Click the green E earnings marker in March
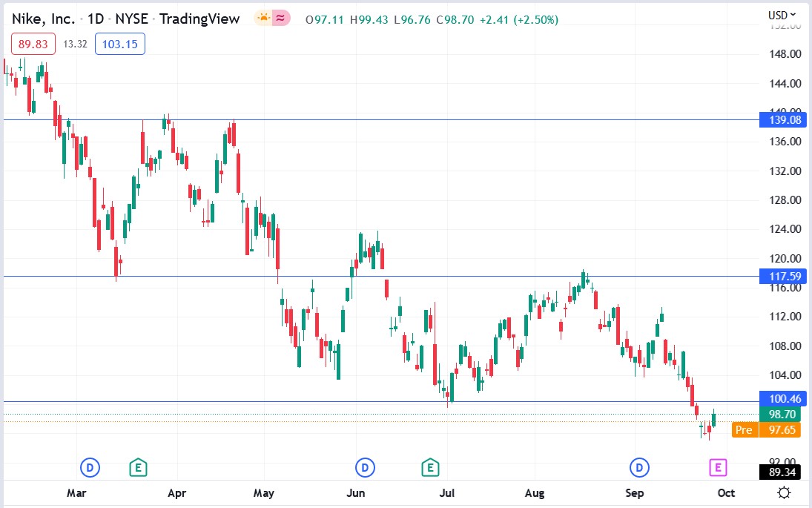The width and height of the screenshot is (812, 508). (x=138, y=467)
